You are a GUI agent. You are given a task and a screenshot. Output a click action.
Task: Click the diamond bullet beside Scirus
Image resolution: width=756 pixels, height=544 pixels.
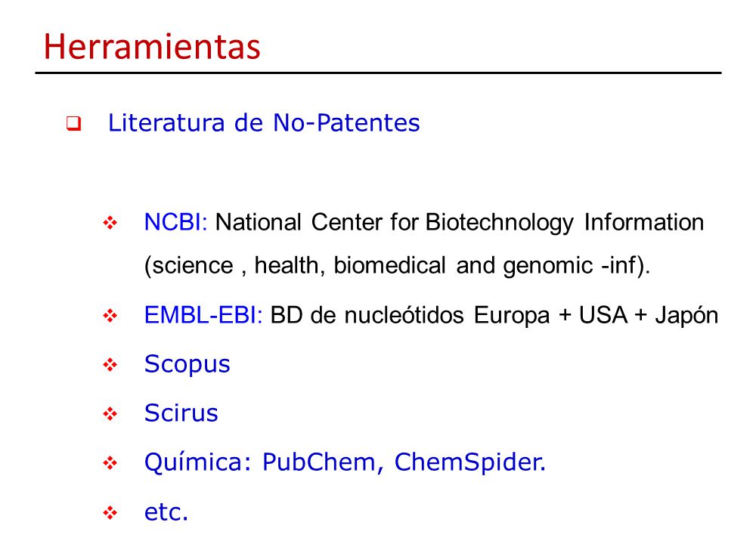110,414
